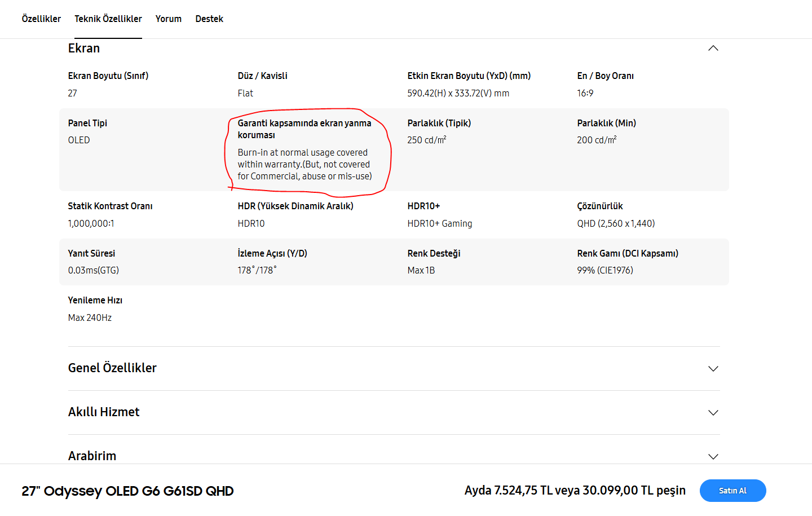Click the Etkin Ekran Boyutu (YxD) (mm) label
The image size is (812, 516).
(469, 76)
